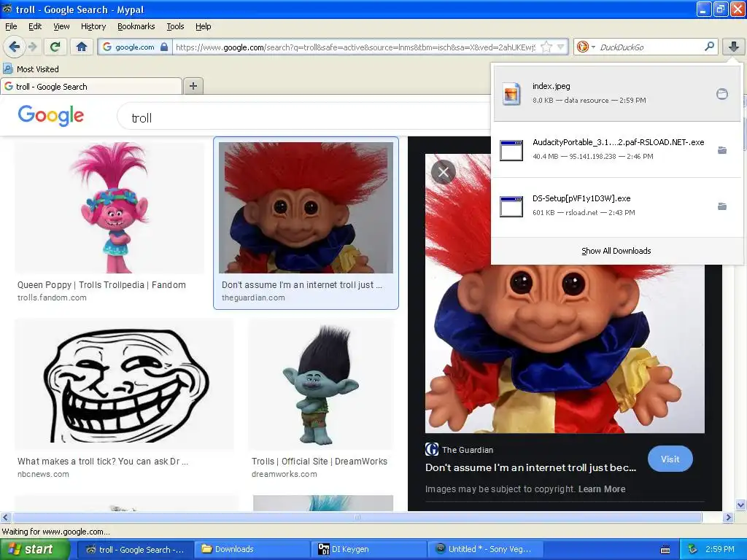Click the horizontal scrollbar thumb
The height and width of the screenshot is (560, 747).
click(x=357, y=517)
